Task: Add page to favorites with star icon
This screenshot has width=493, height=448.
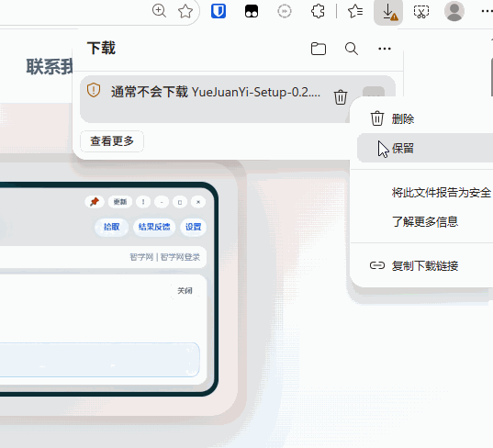Action: tap(185, 11)
